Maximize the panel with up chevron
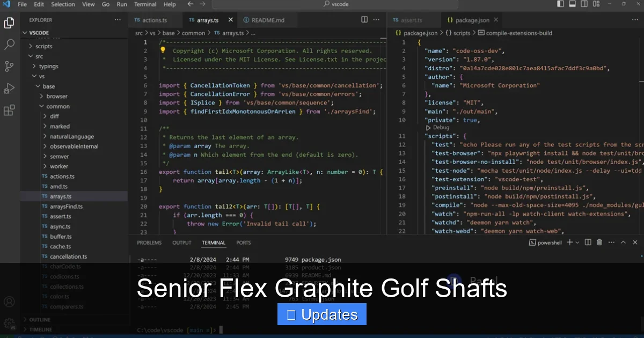 [623, 243]
